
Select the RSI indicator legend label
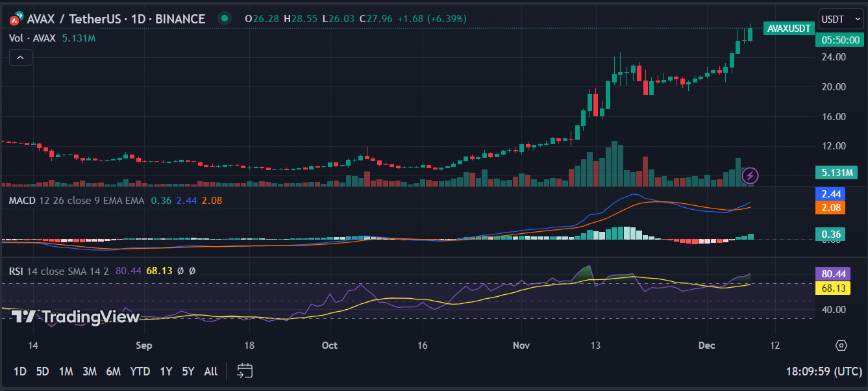[17, 270]
